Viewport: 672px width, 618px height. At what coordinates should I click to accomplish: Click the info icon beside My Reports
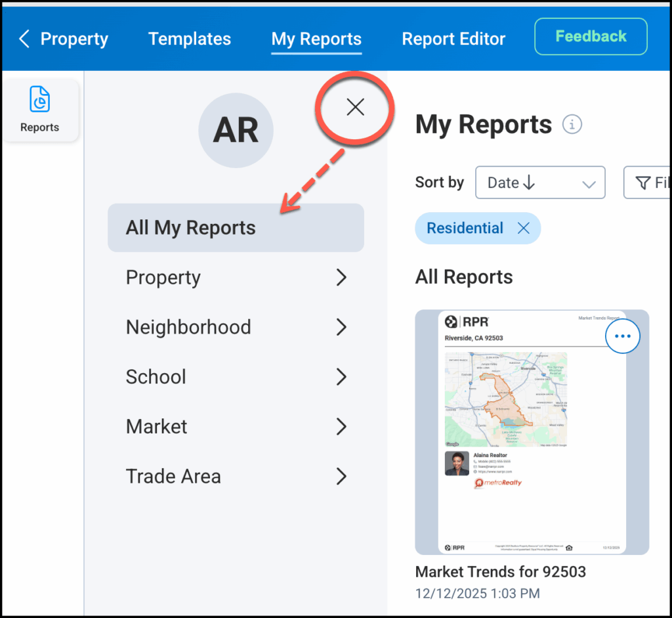(x=572, y=124)
